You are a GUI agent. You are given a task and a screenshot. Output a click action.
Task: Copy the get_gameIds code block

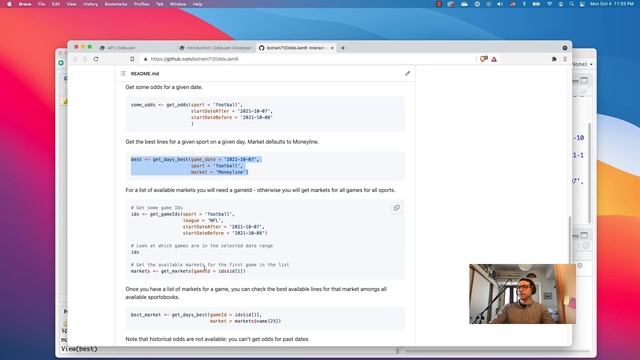coord(396,208)
